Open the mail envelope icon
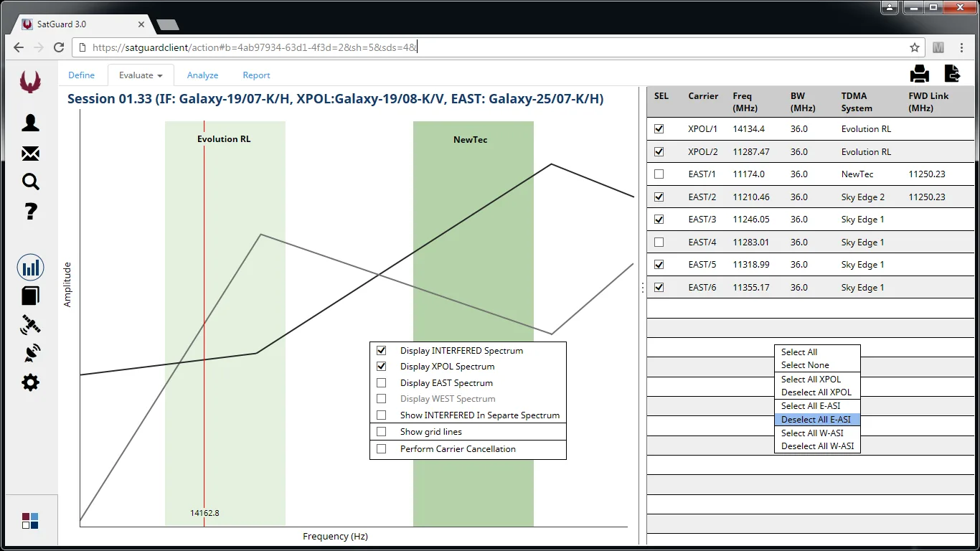This screenshot has width=980, height=551. coord(30,154)
